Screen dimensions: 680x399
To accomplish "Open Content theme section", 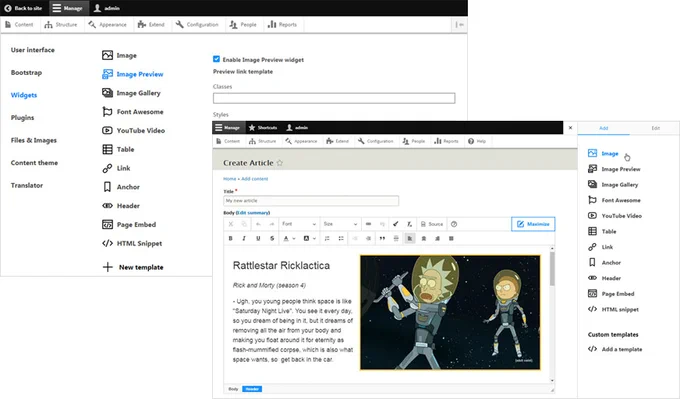I will [34, 163].
